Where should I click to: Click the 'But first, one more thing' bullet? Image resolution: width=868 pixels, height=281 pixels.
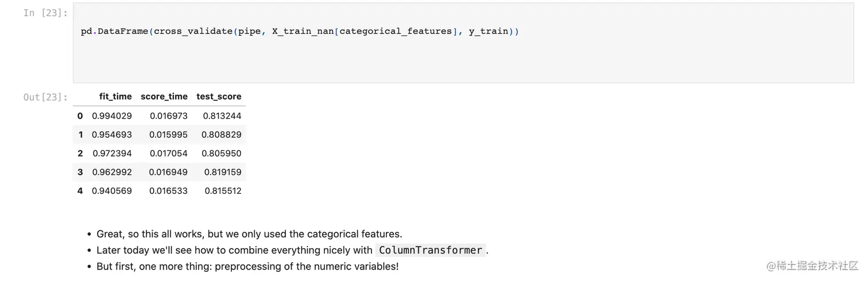(x=247, y=266)
